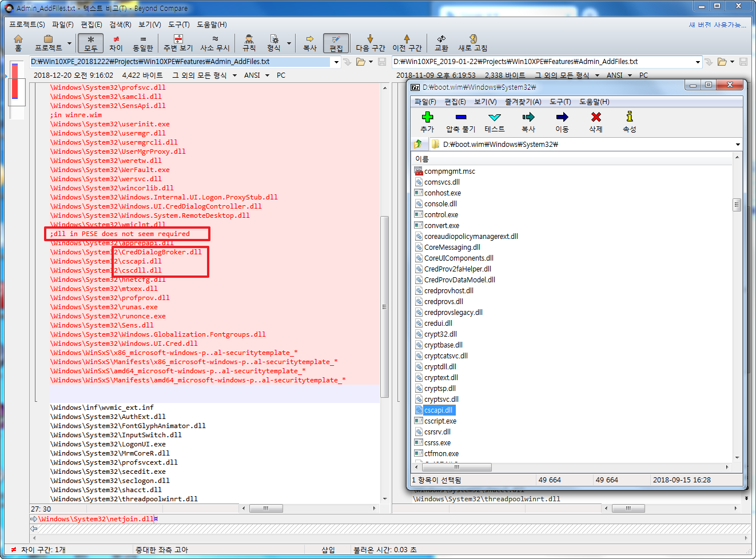Select cscapi.dll in 7-Zip file list

(x=438, y=410)
